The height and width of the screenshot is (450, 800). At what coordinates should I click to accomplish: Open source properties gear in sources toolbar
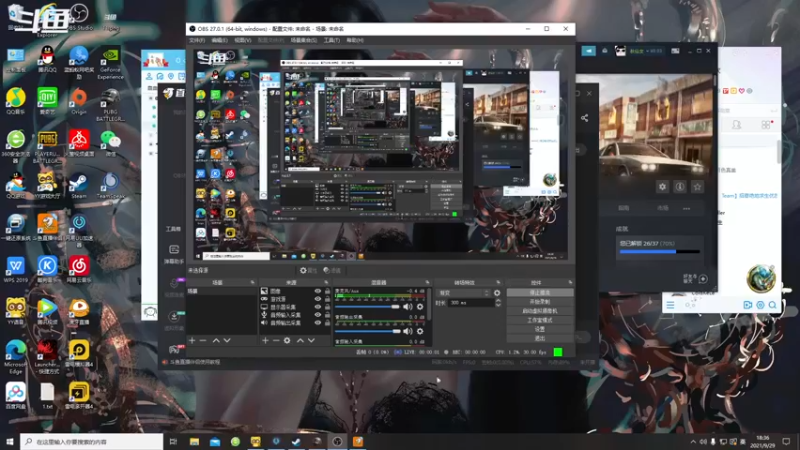pyautogui.click(x=287, y=340)
